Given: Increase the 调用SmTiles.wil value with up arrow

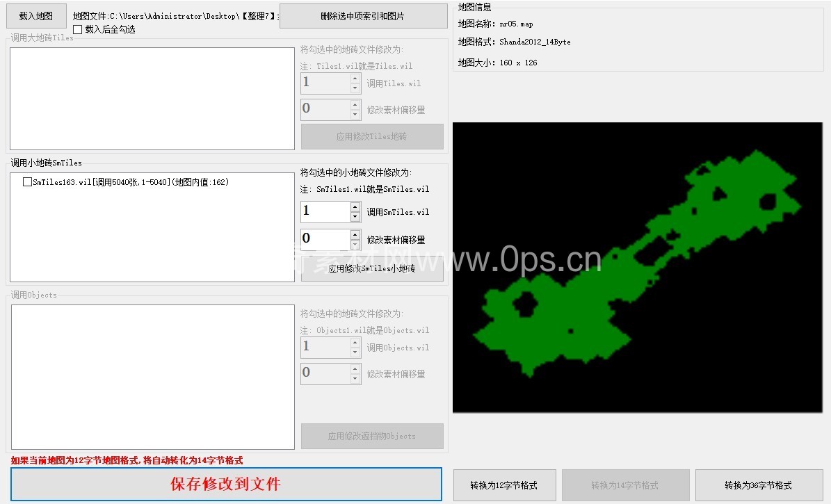Looking at the screenshot, I should tap(355, 207).
